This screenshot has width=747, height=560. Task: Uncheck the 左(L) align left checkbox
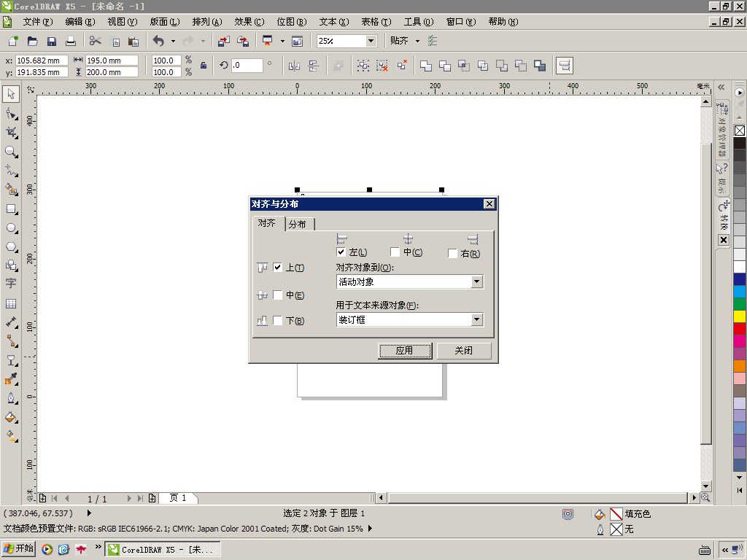pos(341,252)
